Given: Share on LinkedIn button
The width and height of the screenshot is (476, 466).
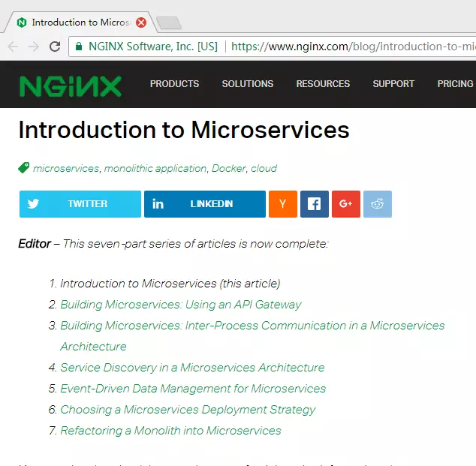Looking at the screenshot, I should coord(205,204).
